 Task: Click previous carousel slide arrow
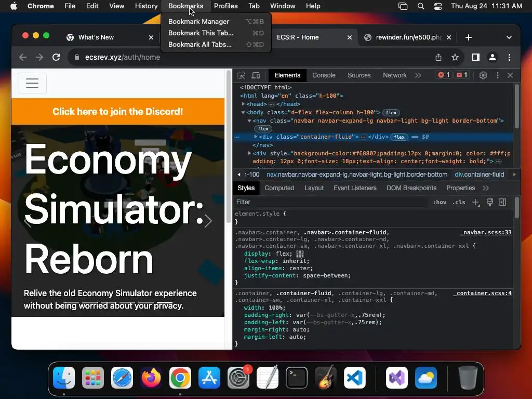28,221
